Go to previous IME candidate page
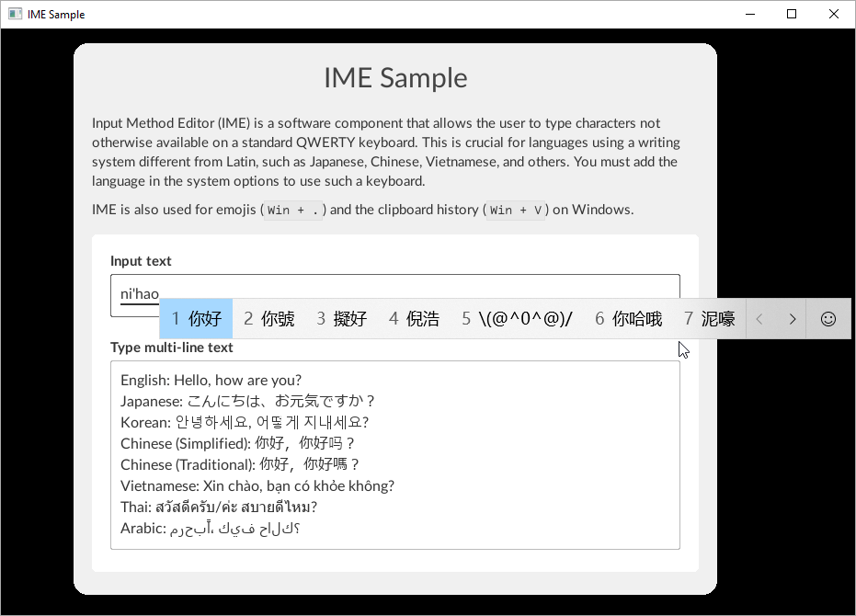 (x=759, y=319)
